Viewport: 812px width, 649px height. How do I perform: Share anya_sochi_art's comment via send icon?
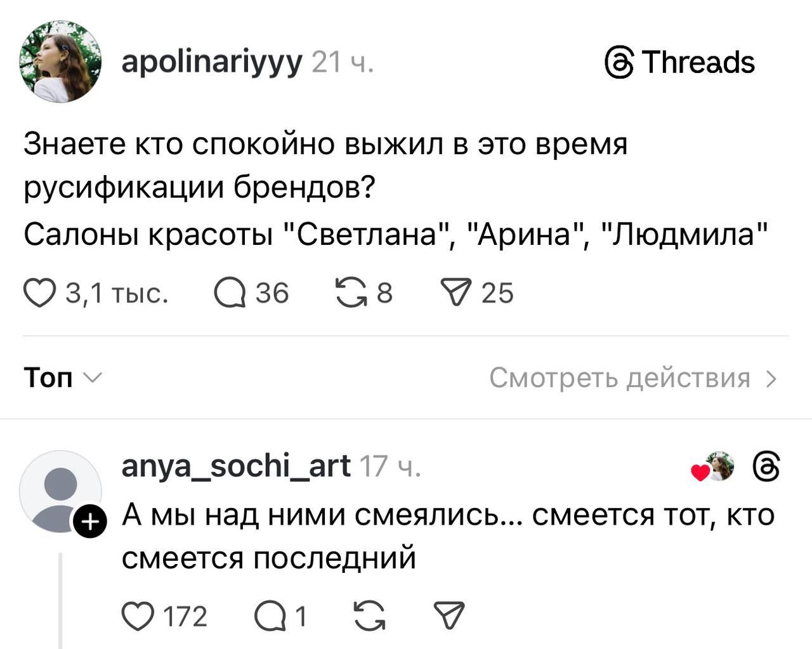(450, 614)
